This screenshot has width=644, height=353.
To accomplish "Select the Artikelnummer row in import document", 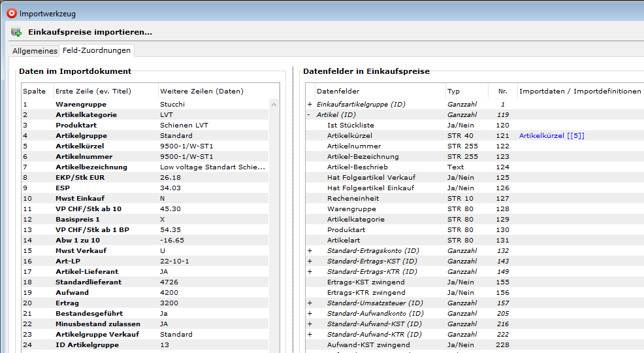I will point(84,157).
